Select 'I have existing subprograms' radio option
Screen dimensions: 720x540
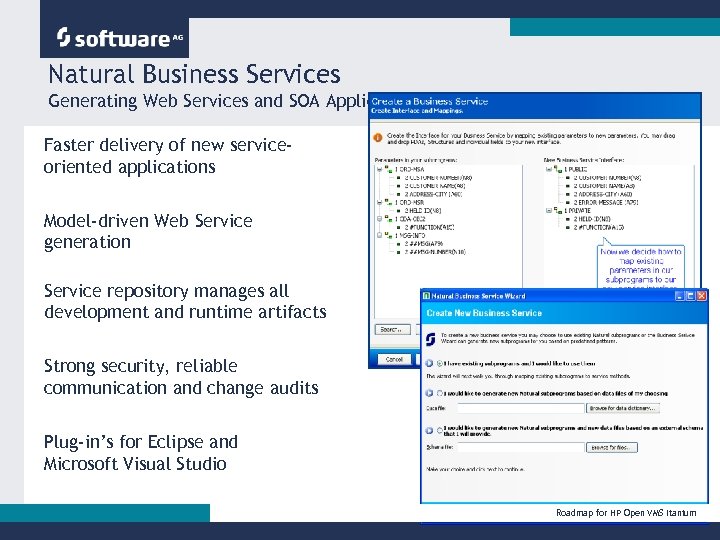click(x=439, y=363)
